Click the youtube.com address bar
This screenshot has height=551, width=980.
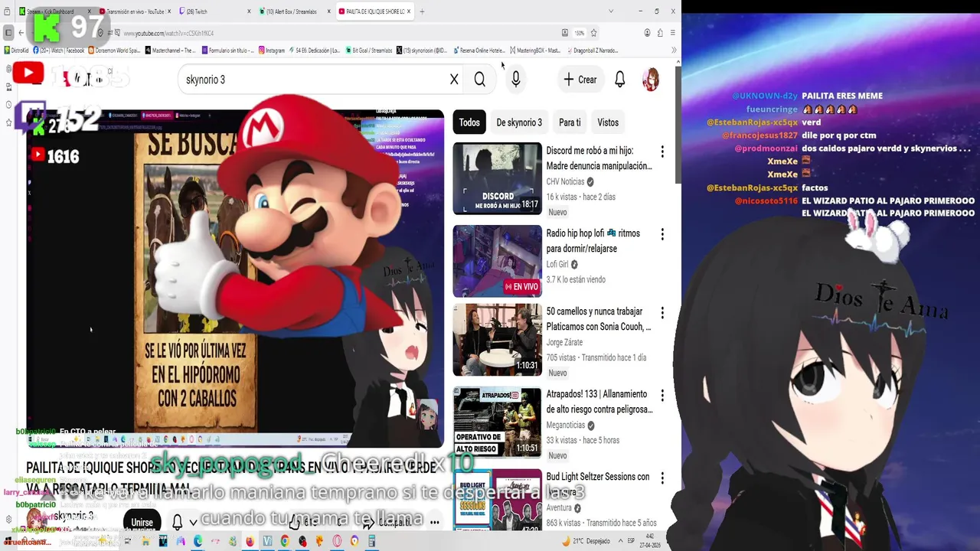[x=337, y=33]
